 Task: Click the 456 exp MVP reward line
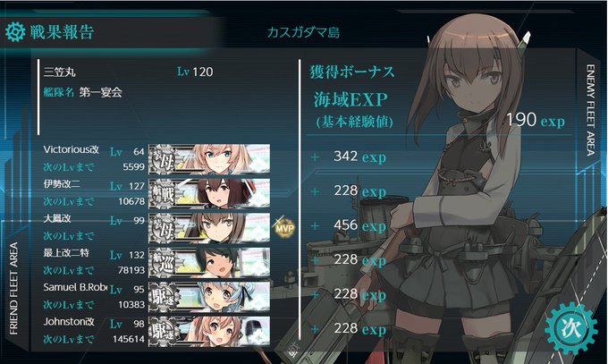click(x=348, y=225)
